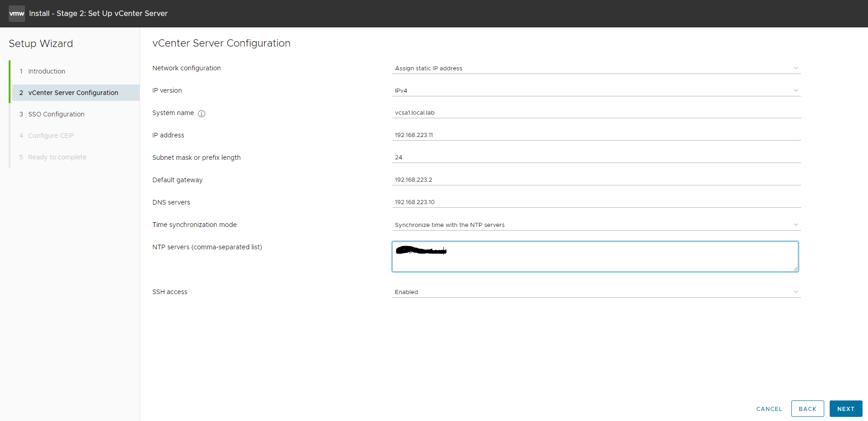Click the Default gateway field 192.168.223.2
Image resolution: width=868 pixels, height=421 pixels.
pos(596,179)
